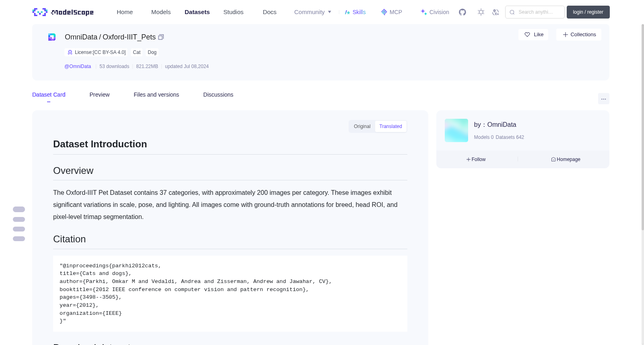Click the ModelScope logo
This screenshot has height=345, width=644.
(63, 12)
